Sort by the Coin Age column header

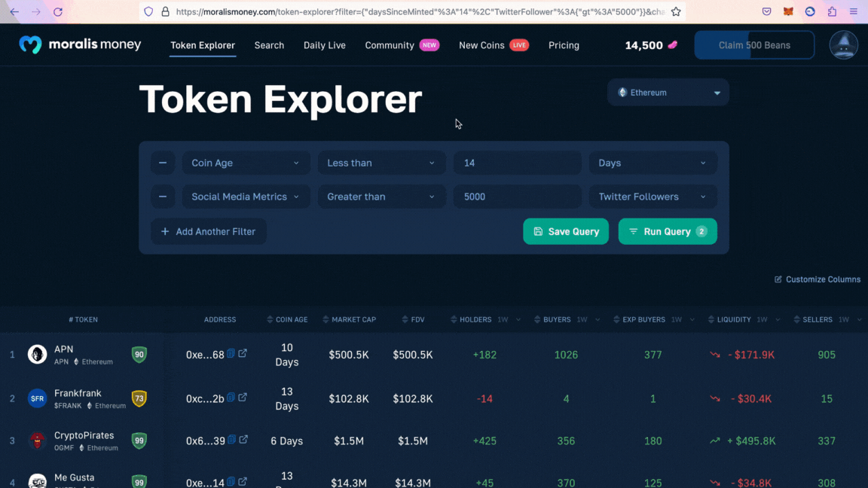tap(287, 319)
